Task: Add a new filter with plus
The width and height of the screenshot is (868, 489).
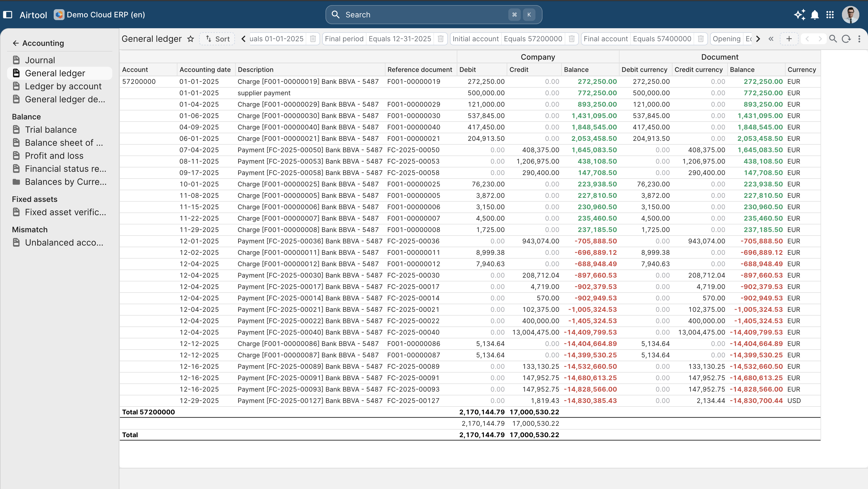Action: (x=789, y=39)
